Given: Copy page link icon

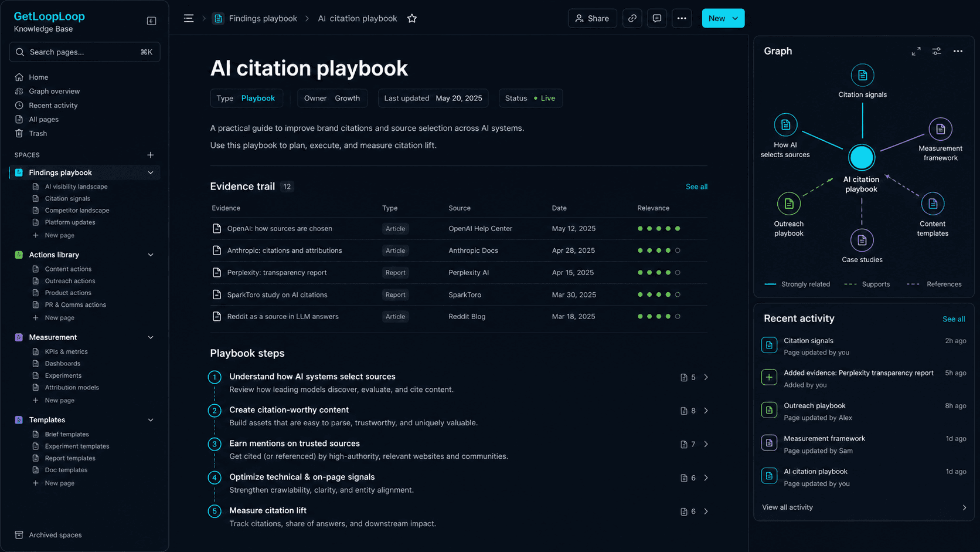Looking at the screenshot, I should point(632,18).
